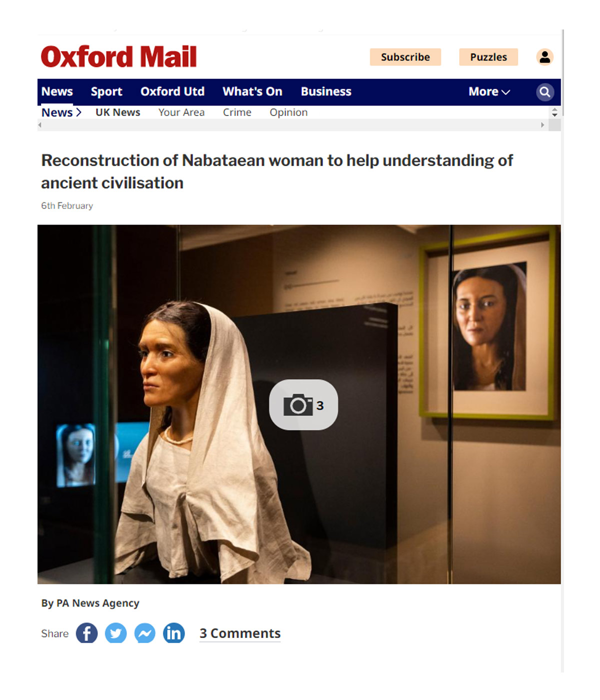Open the 3 Comments link
Image resolution: width=600 pixels, height=700 pixels.
pyautogui.click(x=240, y=633)
